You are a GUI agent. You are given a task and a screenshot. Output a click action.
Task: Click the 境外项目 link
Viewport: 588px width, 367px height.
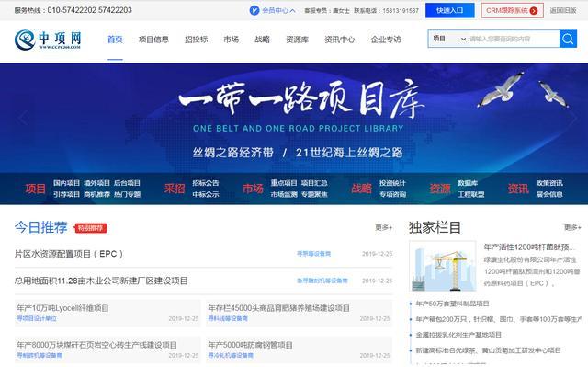click(x=96, y=183)
